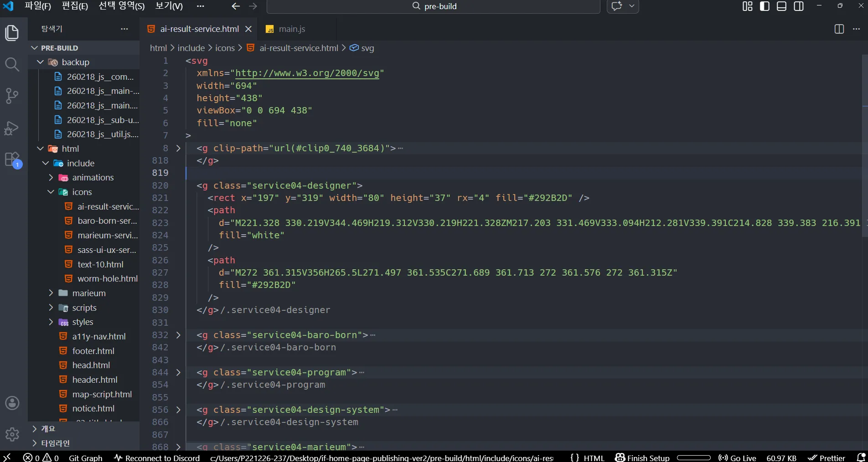Click the icons breadcrumb segment

coord(225,48)
